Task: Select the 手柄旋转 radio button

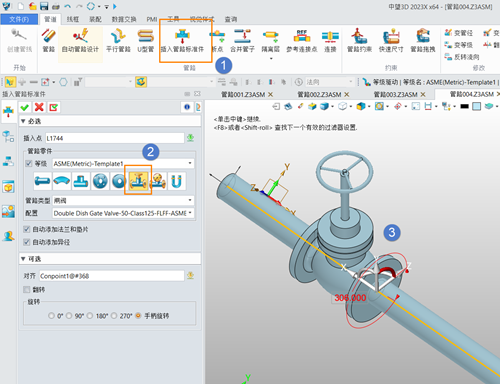Action: click(x=138, y=315)
